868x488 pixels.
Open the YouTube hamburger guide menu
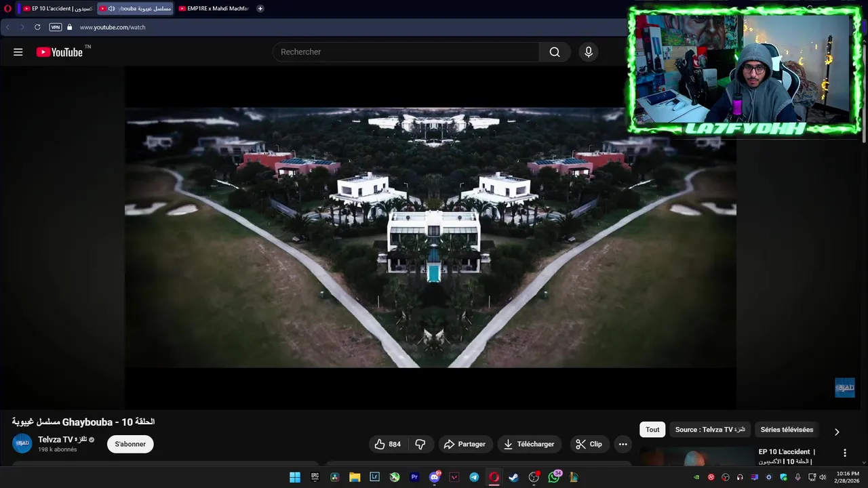click(x=18, y=52)
